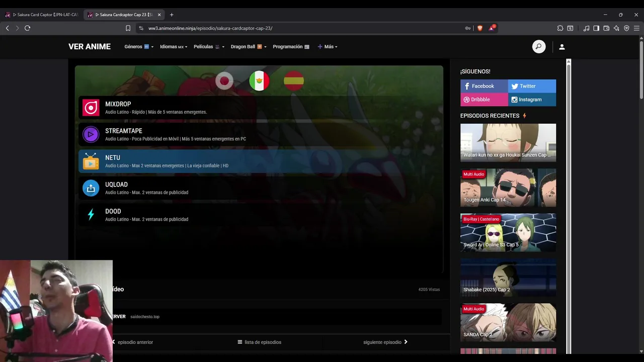644x362 pixels.
Task: Open a new browser tab
Action: [172, 15]
